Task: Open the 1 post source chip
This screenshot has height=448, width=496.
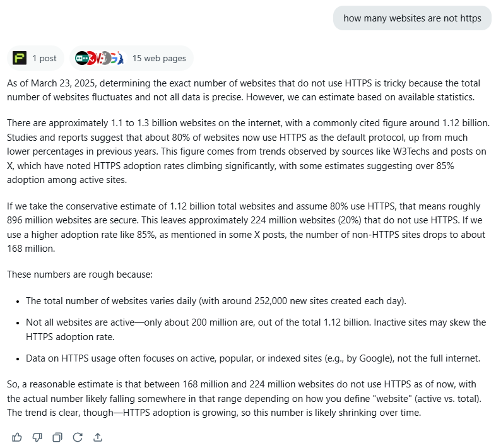Action: [35, 58]
